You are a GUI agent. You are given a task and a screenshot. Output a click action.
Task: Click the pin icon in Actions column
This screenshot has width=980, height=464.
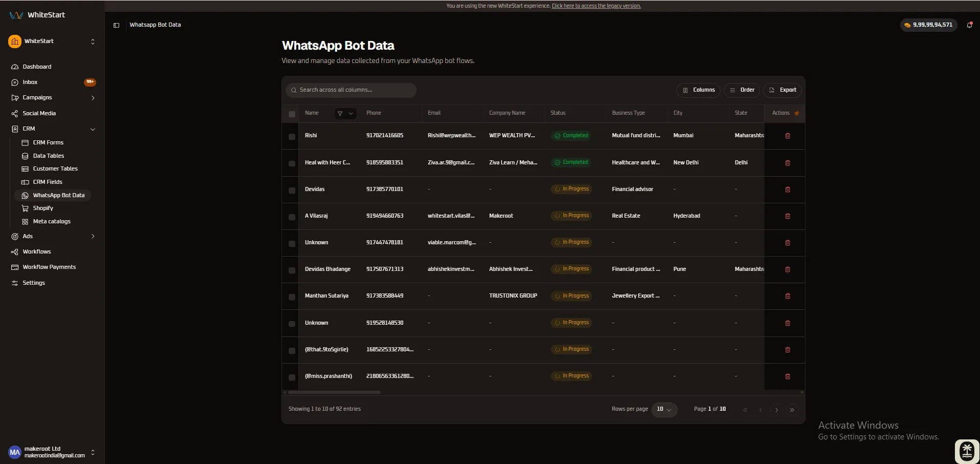[x=797, y=113]
